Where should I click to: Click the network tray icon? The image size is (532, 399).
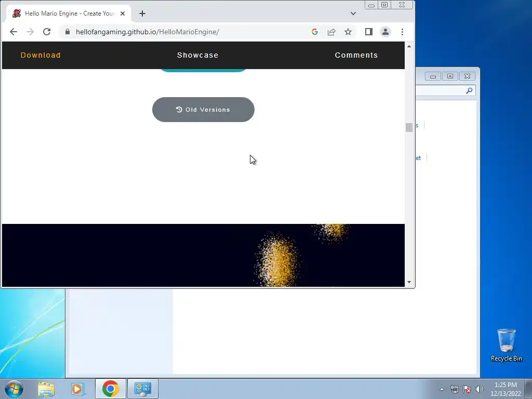click(454, 389)
